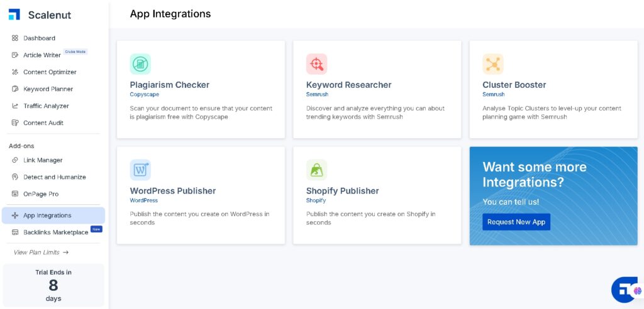Image resolution: width=644 pixels, height=309 pixels.
Task: Click the View Plan Limits link
Action: tap(41, 252)
